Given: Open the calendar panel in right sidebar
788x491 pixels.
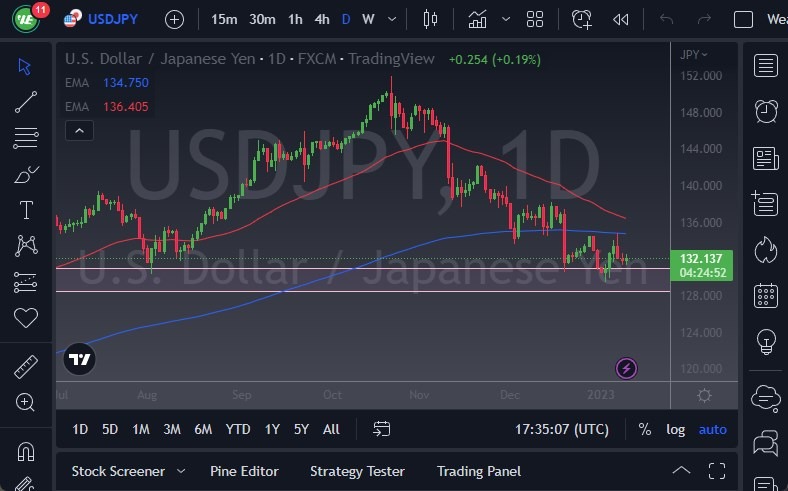Looking at the screenshot, I should tap(767, 295).
